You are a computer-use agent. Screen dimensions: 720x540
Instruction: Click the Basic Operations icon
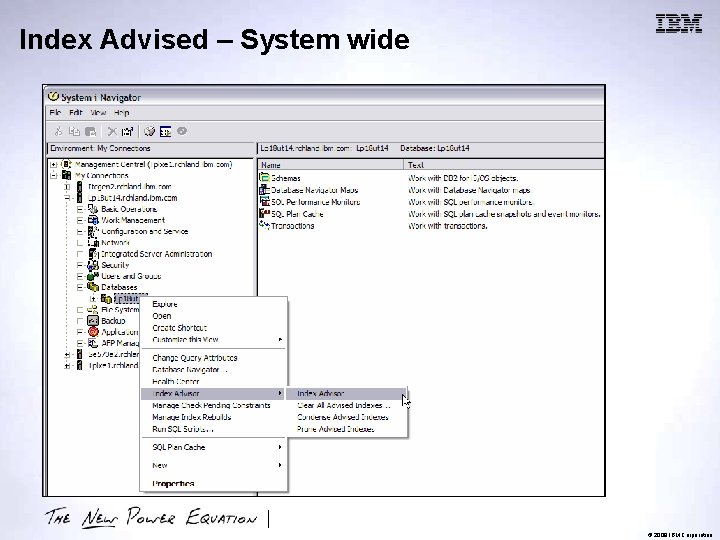pos(93,209)
